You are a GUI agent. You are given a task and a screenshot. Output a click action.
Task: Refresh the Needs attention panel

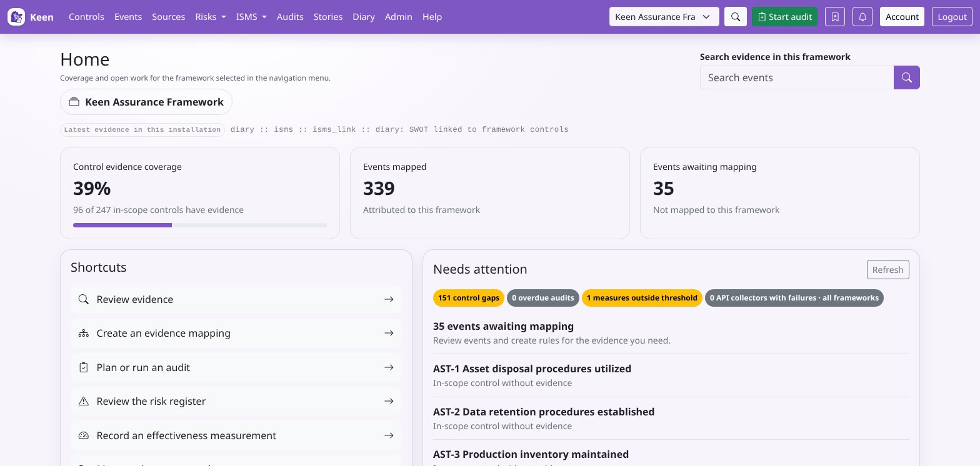887,270
